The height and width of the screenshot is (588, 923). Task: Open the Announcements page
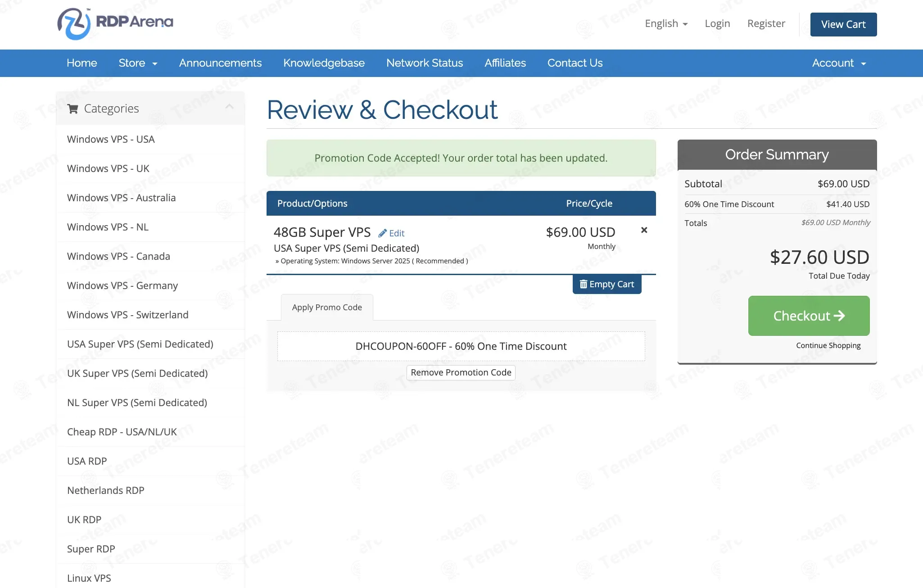[220, 63]
